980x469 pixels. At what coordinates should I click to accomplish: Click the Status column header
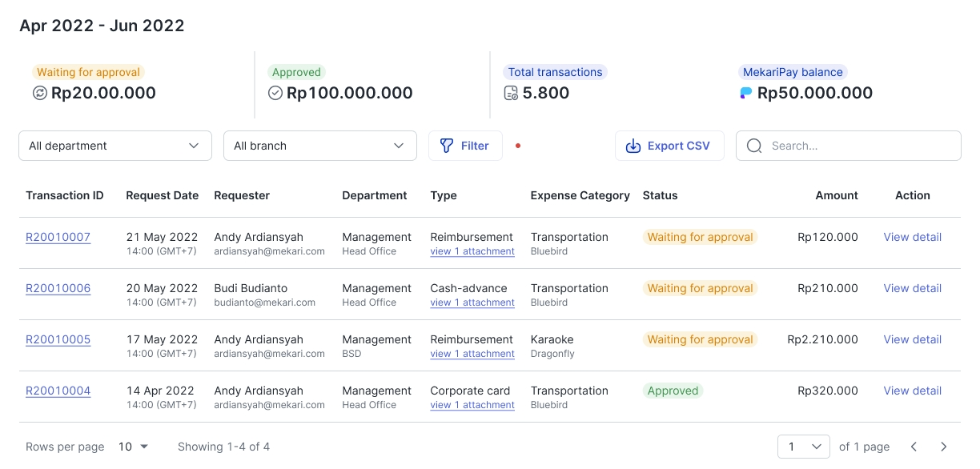coord(661,195)
